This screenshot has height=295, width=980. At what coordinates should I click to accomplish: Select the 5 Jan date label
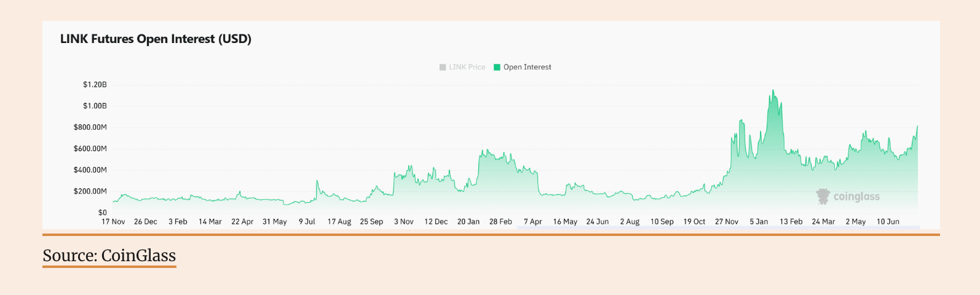coord(759,222)
